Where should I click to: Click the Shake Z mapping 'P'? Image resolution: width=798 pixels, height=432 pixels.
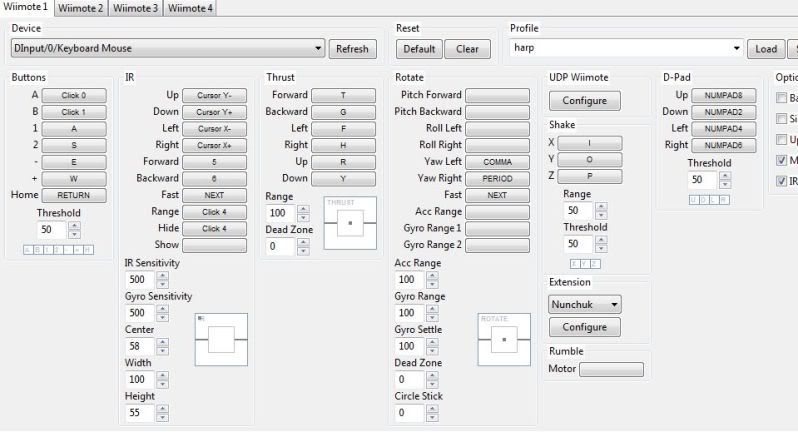[590, 176]
